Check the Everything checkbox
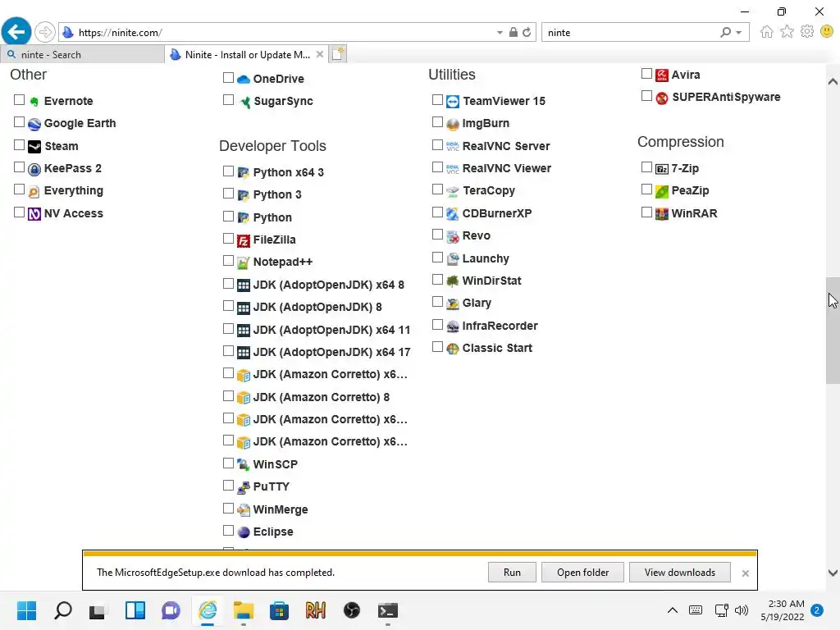 (x=20, y=189)
